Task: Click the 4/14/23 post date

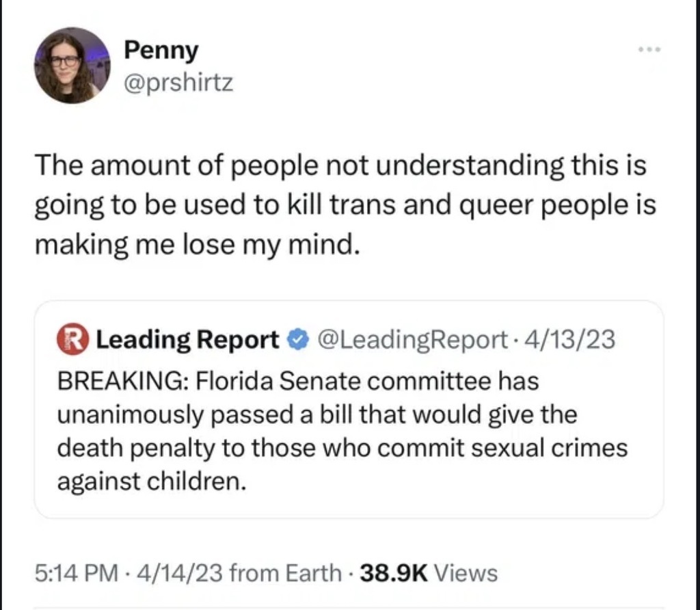Action: (x=165, y=572)
